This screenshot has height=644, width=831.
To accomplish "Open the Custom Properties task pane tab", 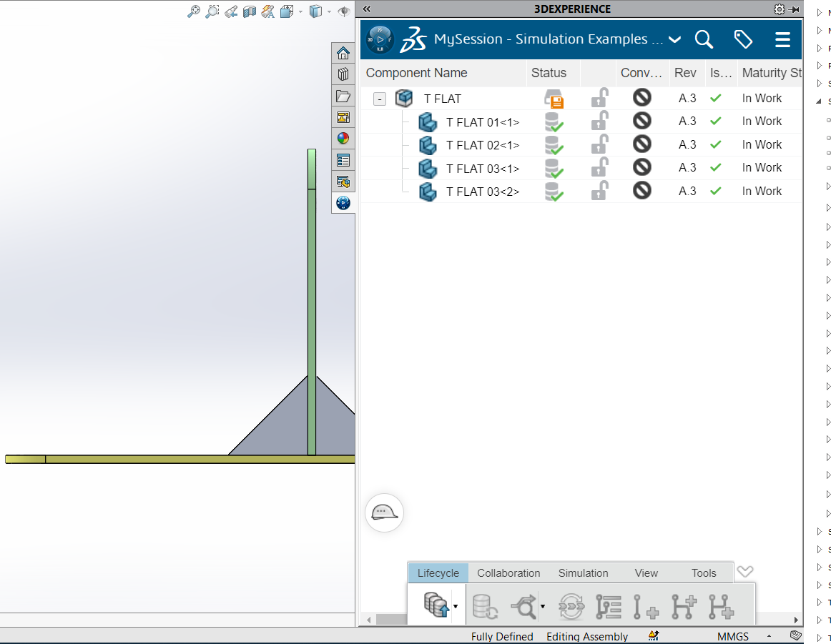I will click(343, 160).
